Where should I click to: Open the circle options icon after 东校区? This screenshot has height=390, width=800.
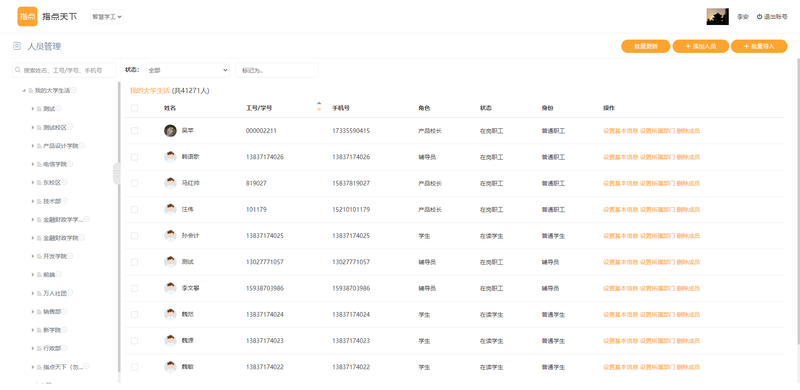[x=64, y=182]
